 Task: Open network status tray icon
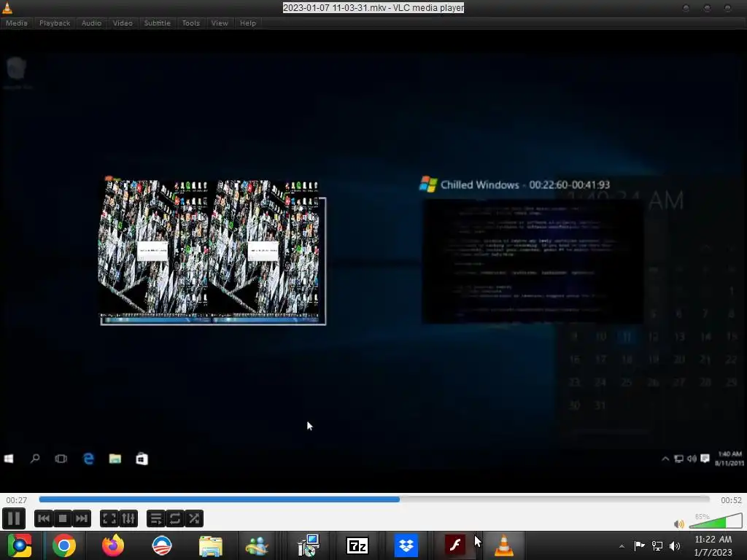[657, 545]
